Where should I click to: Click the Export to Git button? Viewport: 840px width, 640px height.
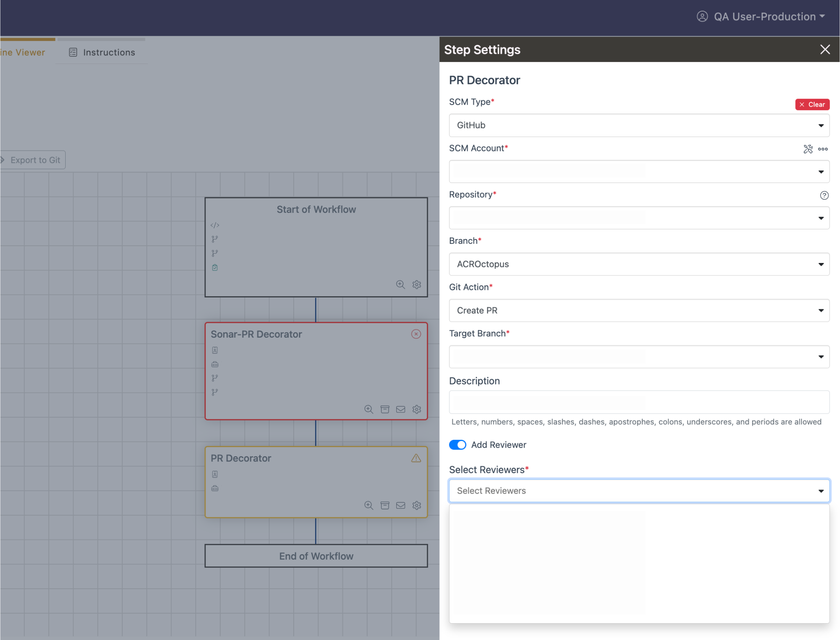pyautogui.click(x=34, y=160)
